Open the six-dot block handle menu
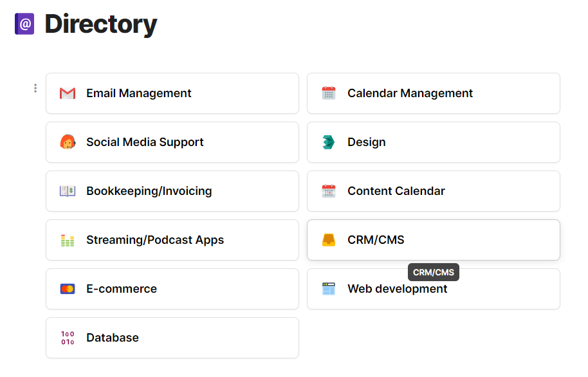This screenshot has width=588, height=377. click(35, 88)
